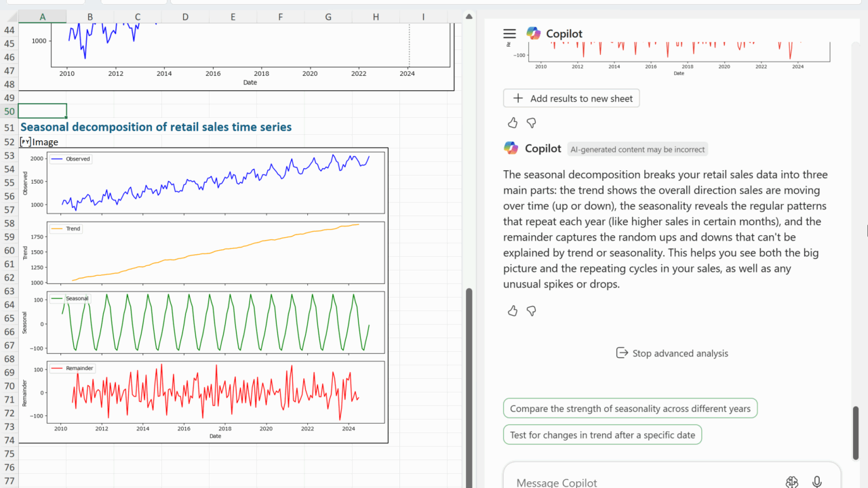Click the PY Python icon in cell A52
This screenshot has width=868, height=488.
[x=25, y=142]
